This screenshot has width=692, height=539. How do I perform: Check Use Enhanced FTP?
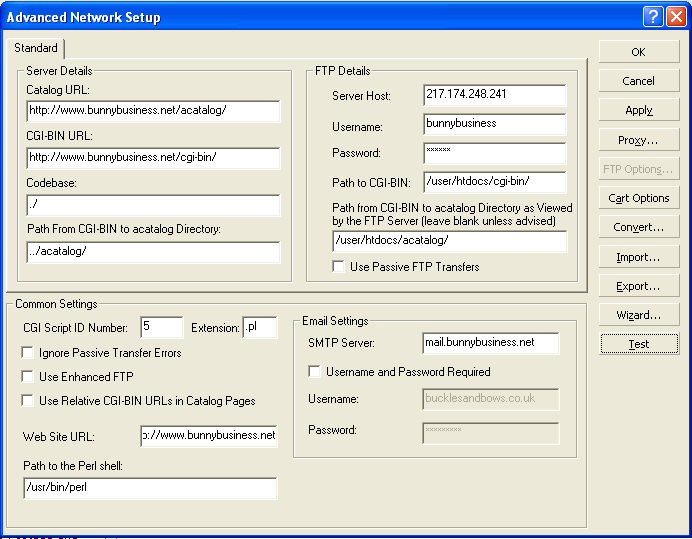(27, 377)
